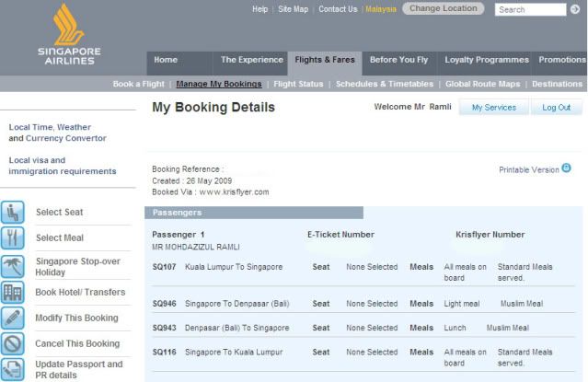Image resolution: width=588 pixels, height=382 pixels.
Task: Click 'Kuala Lumpur To Singapore' route text
Action: pyautogui.click(x=234, y=267)
